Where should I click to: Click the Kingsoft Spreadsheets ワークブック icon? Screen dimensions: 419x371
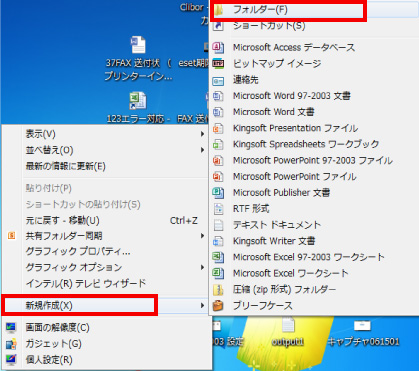pyautogui.click(x=218, y=144)
